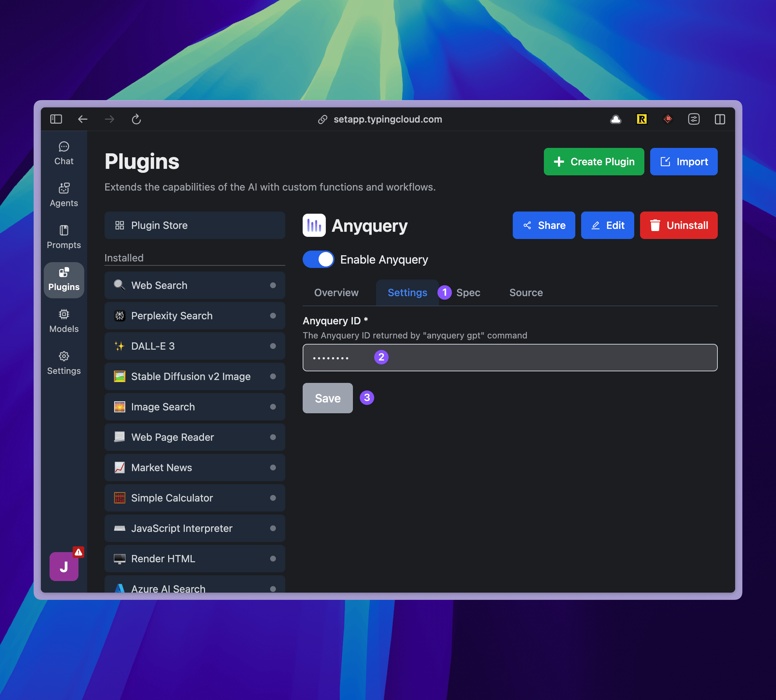
Task: Open the cloud extension icon
Action: point(615,119)
